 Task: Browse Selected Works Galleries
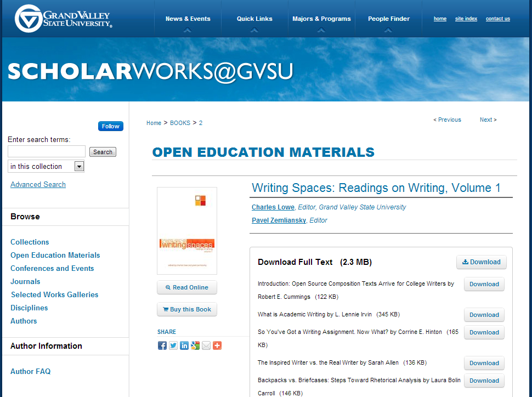55,294
